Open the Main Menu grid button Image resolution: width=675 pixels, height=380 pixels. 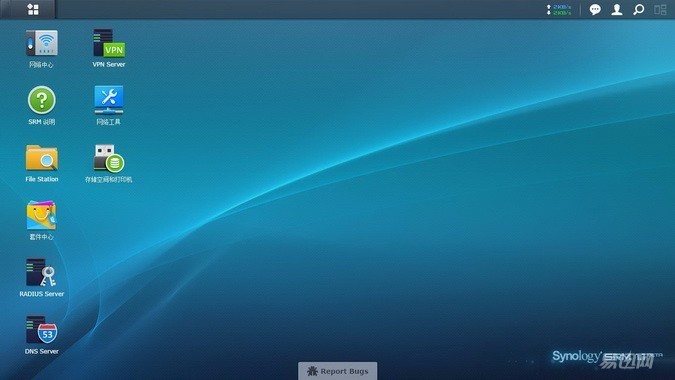(x=33, y=9)
